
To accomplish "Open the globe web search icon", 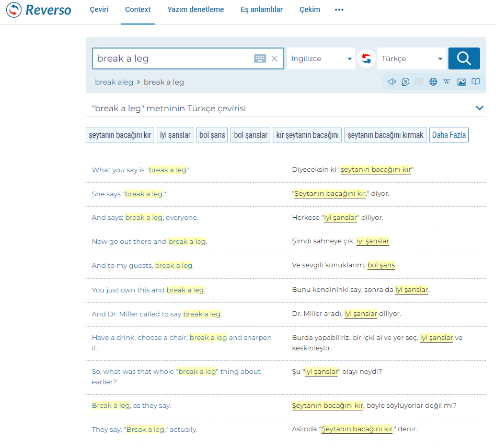I will 433,82.
